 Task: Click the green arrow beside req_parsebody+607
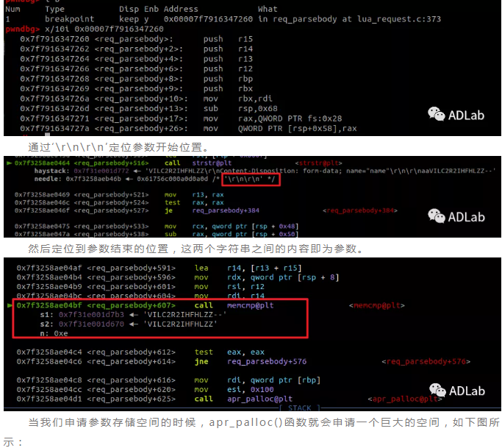9,305
